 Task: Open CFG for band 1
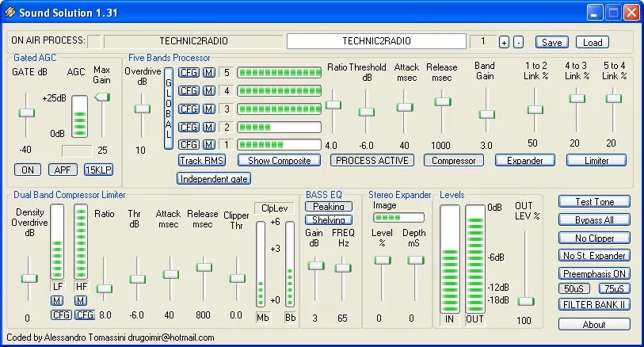(x=189, y=144)
